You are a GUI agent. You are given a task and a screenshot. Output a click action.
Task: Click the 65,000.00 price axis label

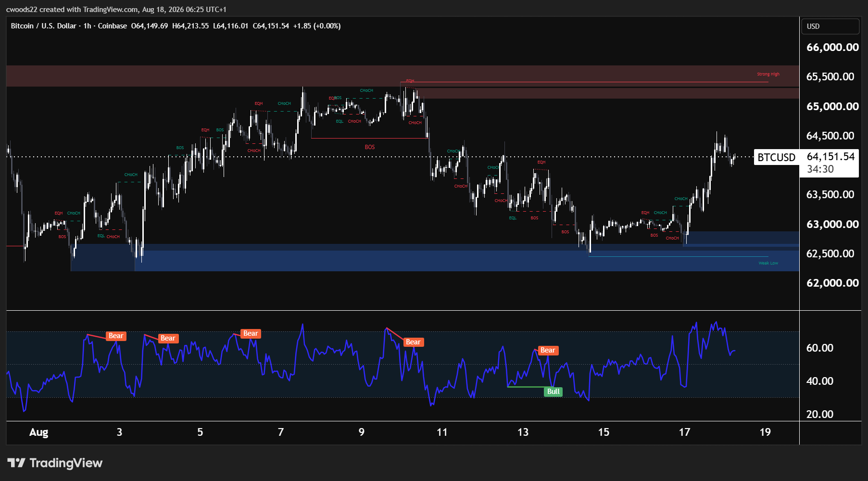point(832,106)
